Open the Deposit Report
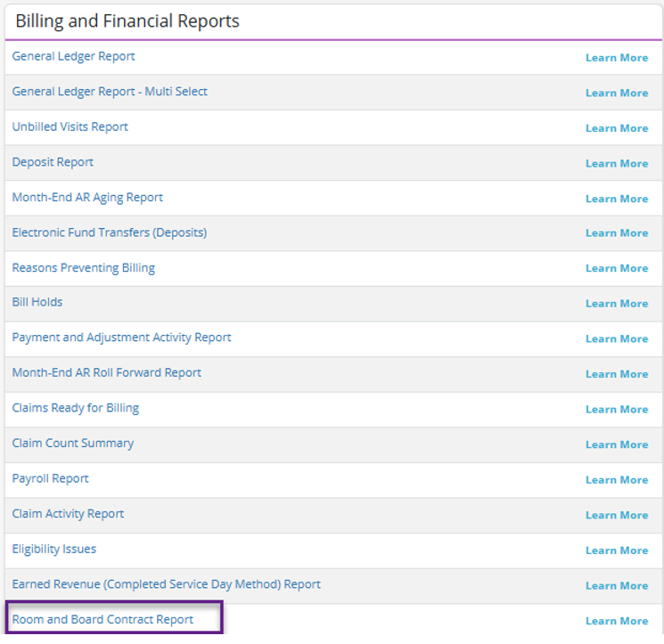The height and width of the screenshot is (644, 664). tap(53, 162)
